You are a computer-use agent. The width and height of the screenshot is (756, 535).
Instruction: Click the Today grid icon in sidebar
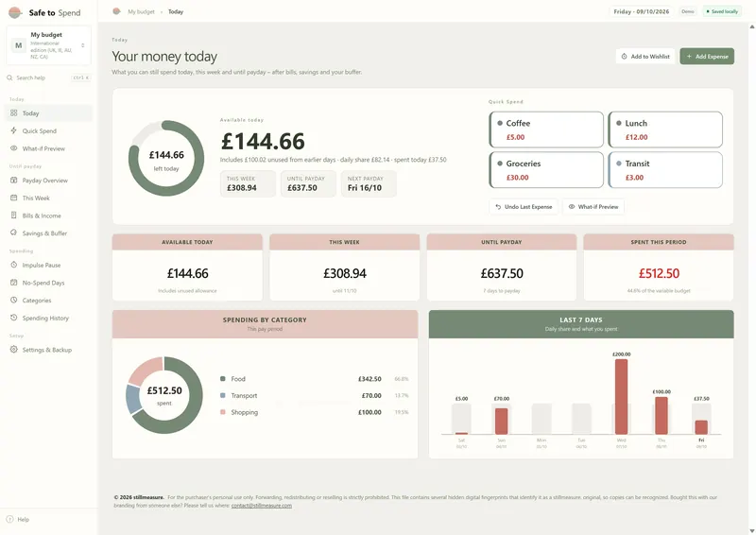(13, 112)
